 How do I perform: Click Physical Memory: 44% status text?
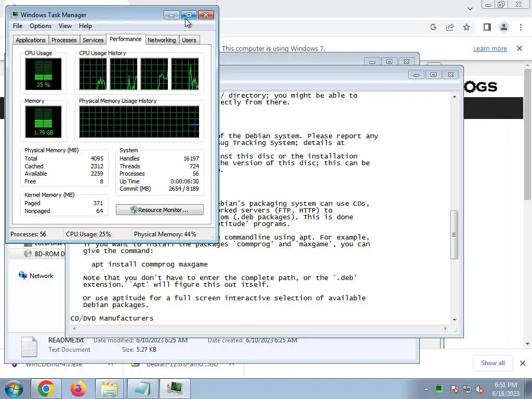pyautogui.click(x=165, y=234)
